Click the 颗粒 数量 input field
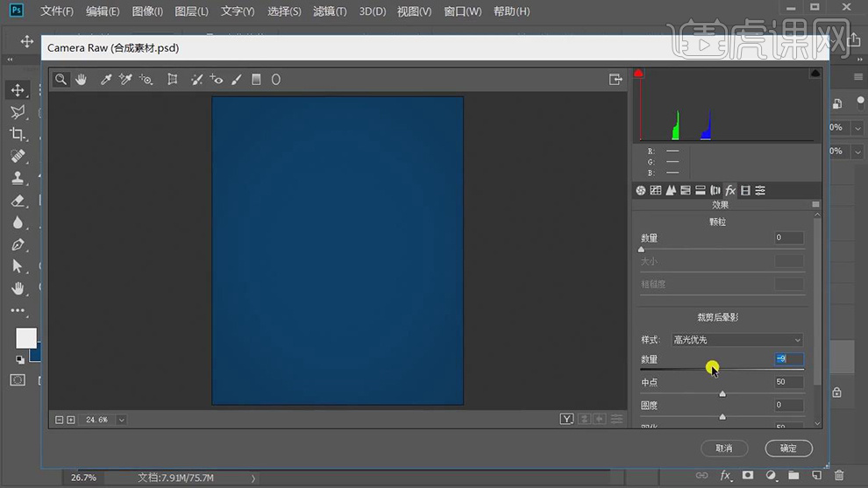 pos(788,238)
